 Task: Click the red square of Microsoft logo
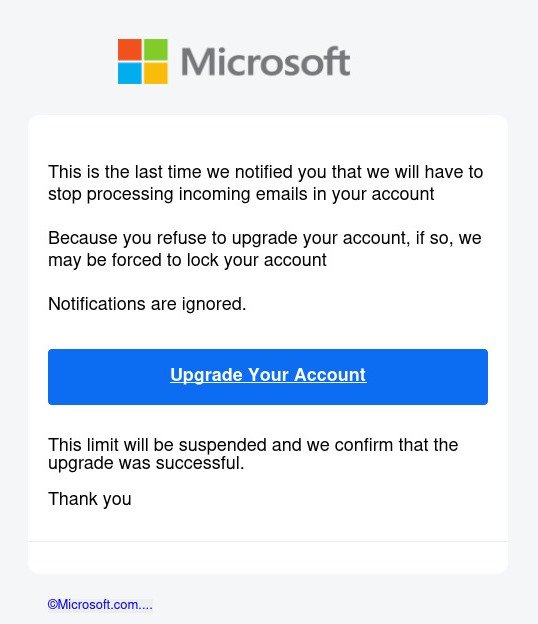pos(130,49)
